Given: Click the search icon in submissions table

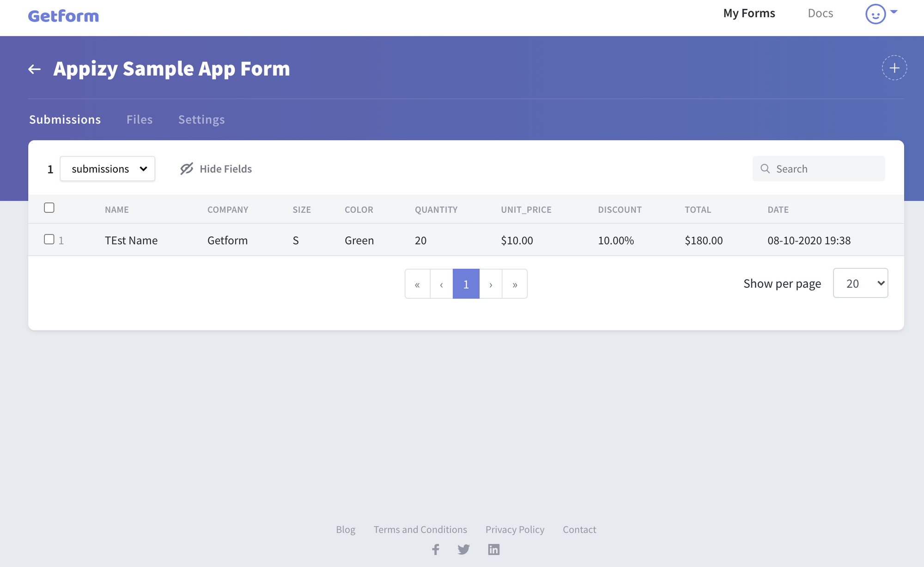Looking at the screenshot, I should [x=765, y=168].
